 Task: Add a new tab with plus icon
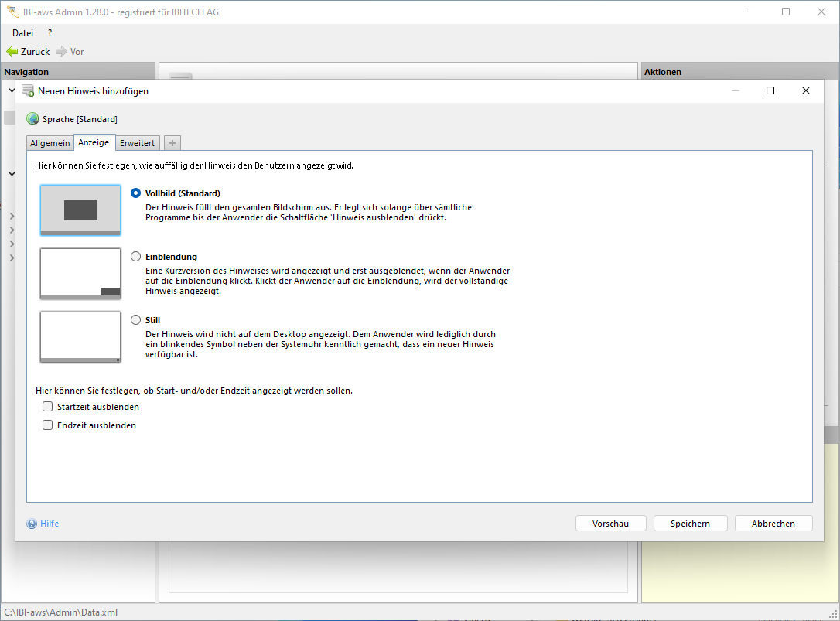pos(172,143)
